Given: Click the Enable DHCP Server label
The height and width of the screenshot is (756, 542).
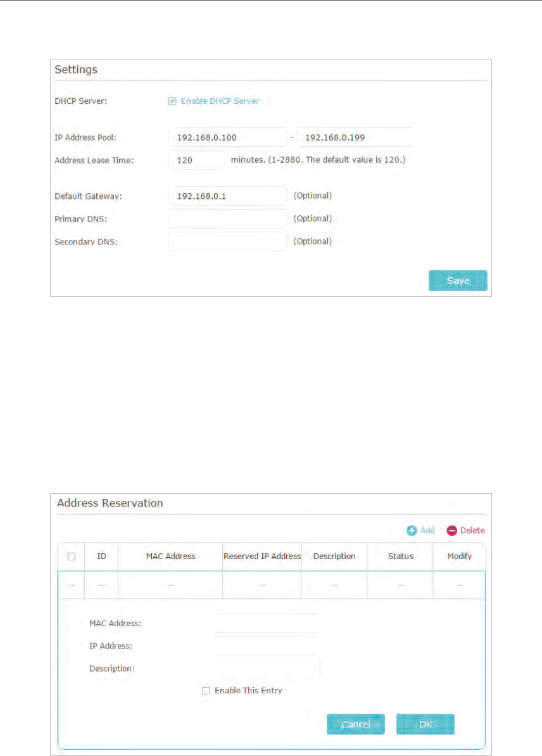Looking at the screenshot, I should [220, 101].
